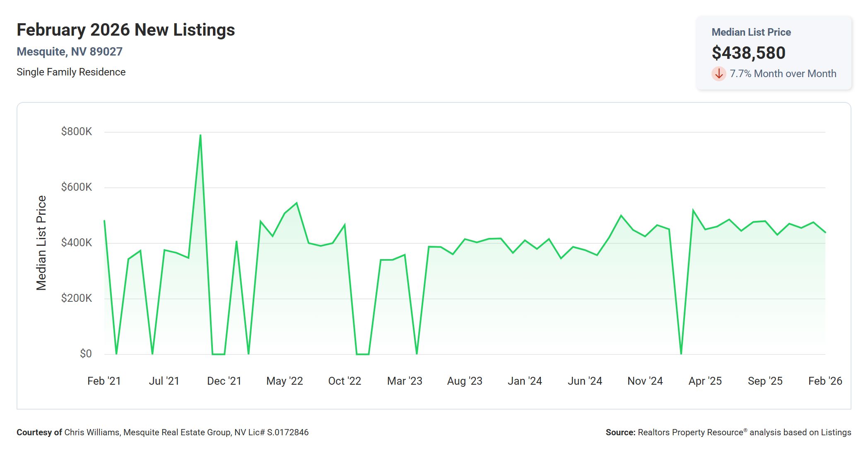Click the Single Family Residence label

point(71,72)
